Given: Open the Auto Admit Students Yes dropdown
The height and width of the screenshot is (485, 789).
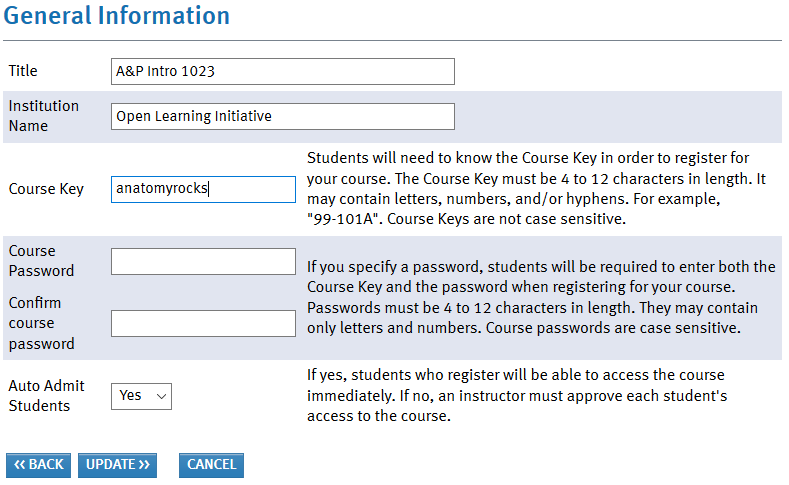Looking at the screenshot, I should tap(141, 396).
